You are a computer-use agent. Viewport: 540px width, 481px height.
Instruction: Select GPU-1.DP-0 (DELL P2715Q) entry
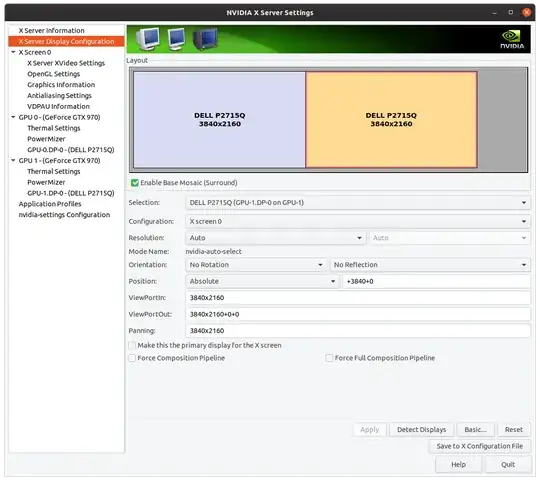(x=71, y=193)
